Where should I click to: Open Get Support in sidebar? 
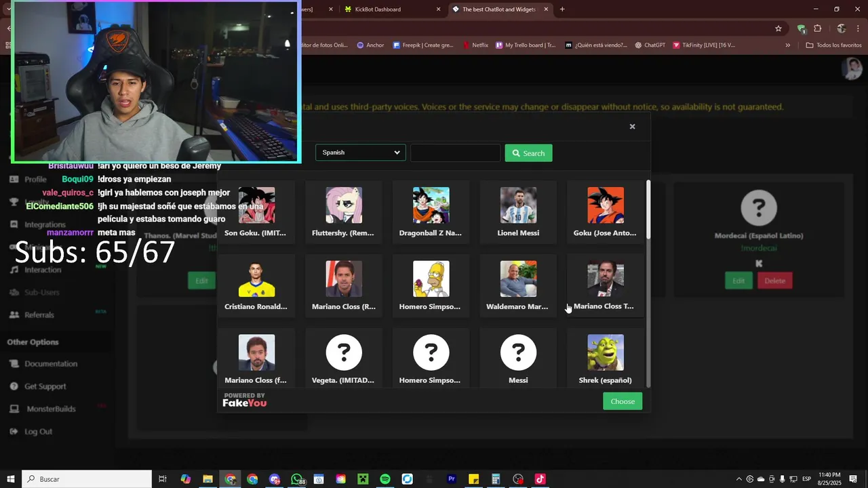45,386
